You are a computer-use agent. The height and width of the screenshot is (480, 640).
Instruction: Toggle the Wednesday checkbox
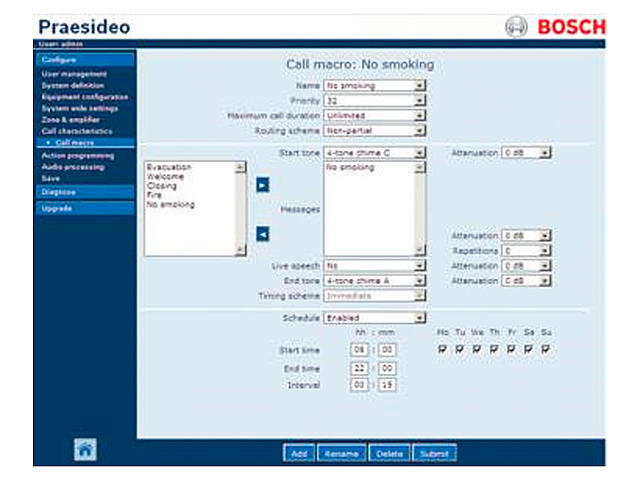[476, 349]
